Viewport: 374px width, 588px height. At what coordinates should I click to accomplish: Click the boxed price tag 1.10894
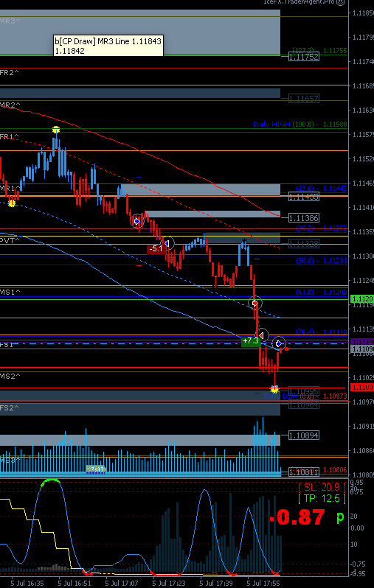(304, 435)
